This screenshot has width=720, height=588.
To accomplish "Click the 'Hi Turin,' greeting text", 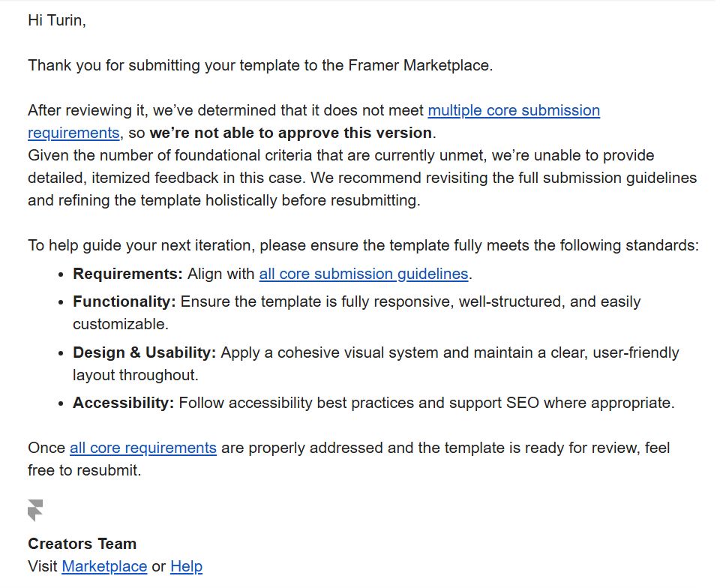I will [57, 21].
